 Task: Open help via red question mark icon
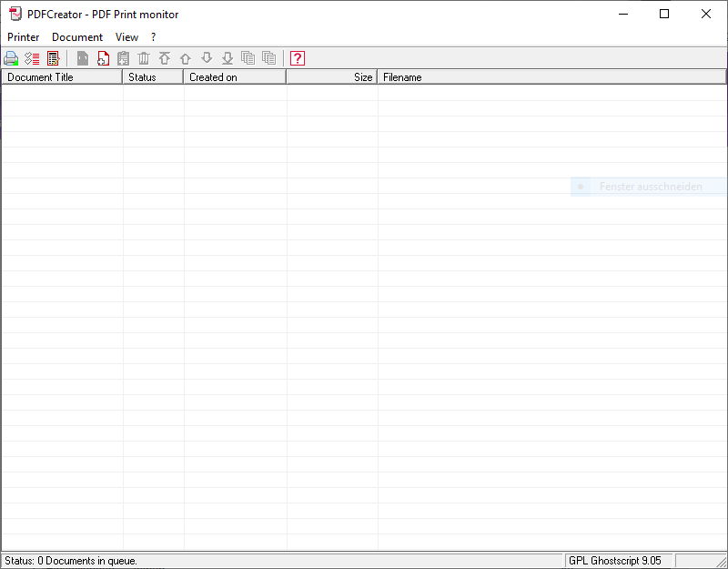(298, 58)
